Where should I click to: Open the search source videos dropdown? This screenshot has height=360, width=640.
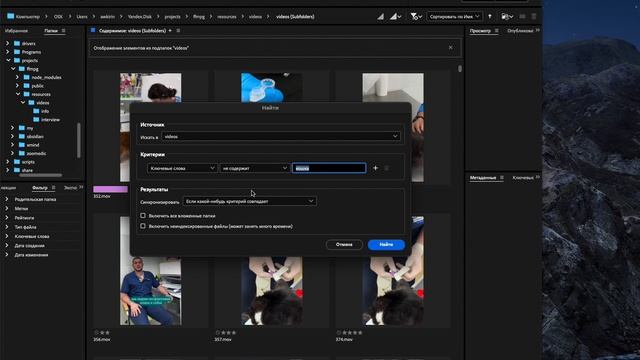[x=281, y=136]
